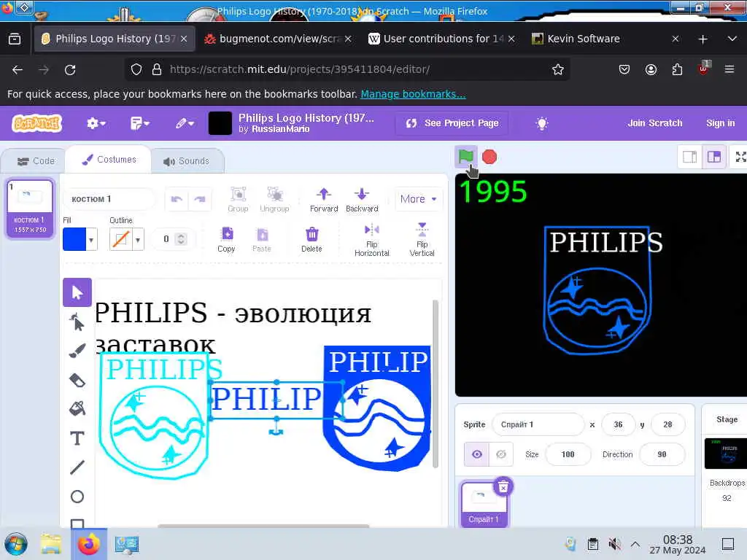
Task: Delete the selected object
Action: click(x=311, y=239)
